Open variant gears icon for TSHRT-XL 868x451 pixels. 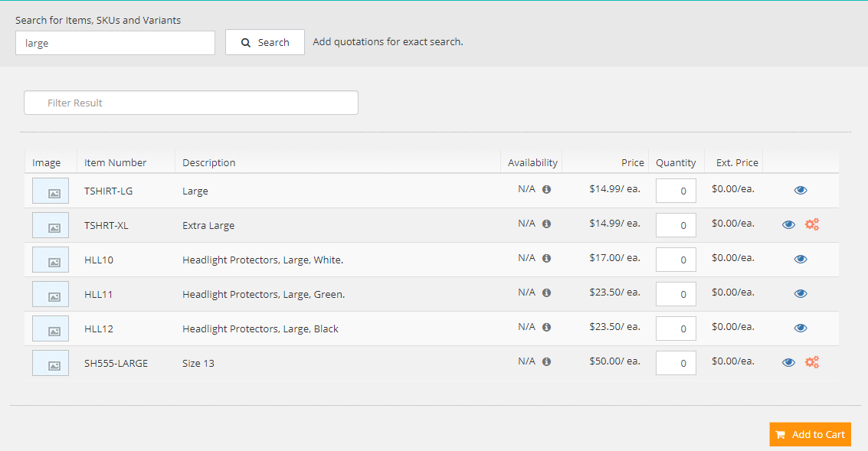[x=812, y=224]
